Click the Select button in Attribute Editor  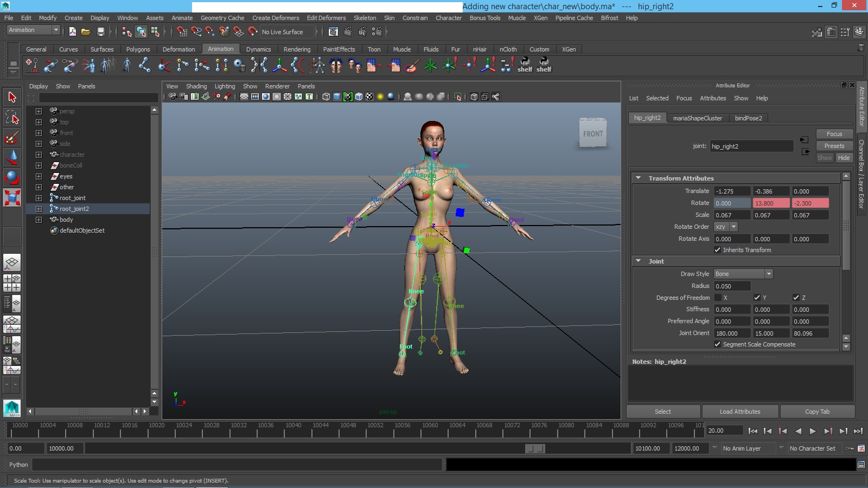[663, 412]
